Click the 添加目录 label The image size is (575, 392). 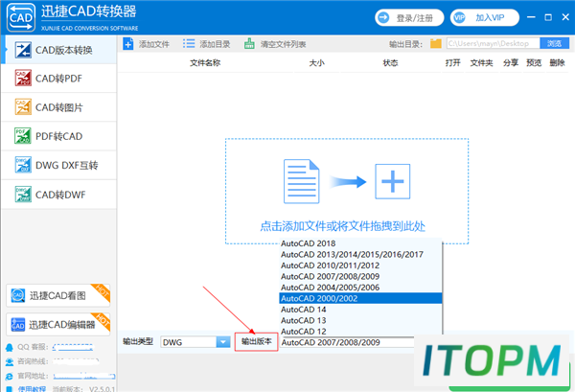click(x=215, y=44)
